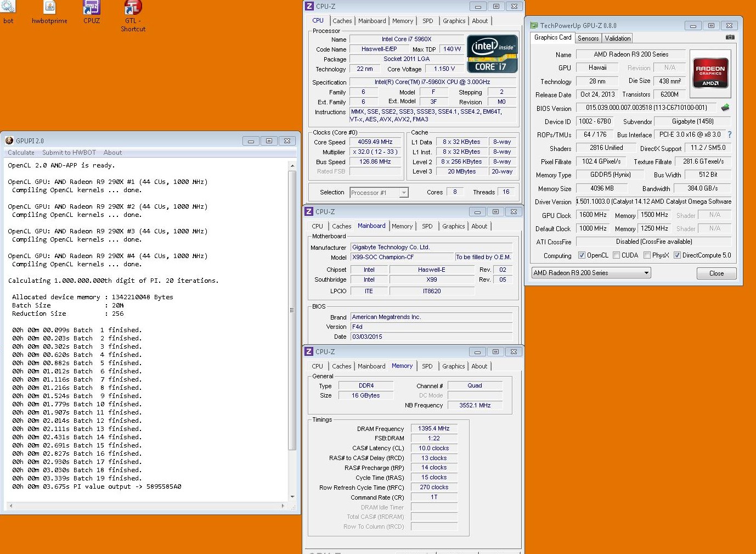Image resolution: width=756 pixels, height=554 pixels.
Task: Click the GPUPI vertical scrollbar thumb
Action: point(292,310)
